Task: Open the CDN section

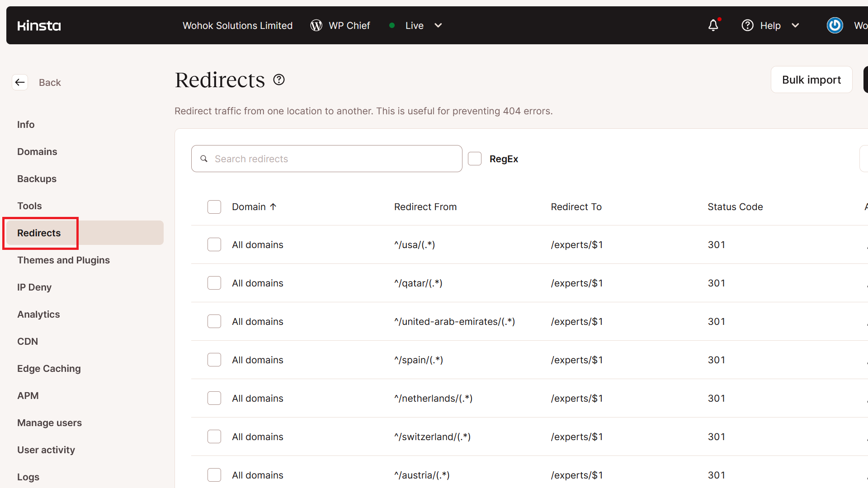Action: click(x=28, y=341)
